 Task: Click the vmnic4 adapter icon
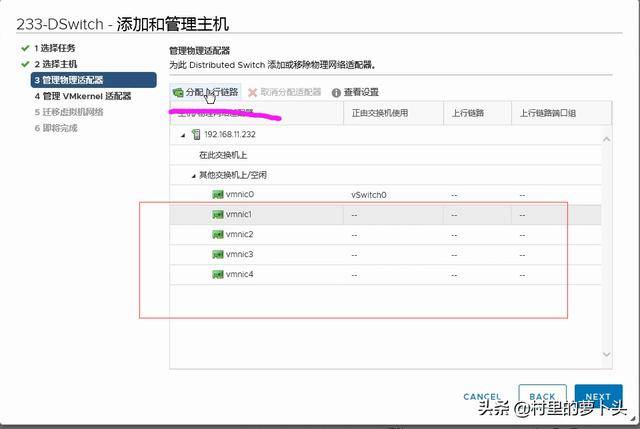click(x=217, y=274)
